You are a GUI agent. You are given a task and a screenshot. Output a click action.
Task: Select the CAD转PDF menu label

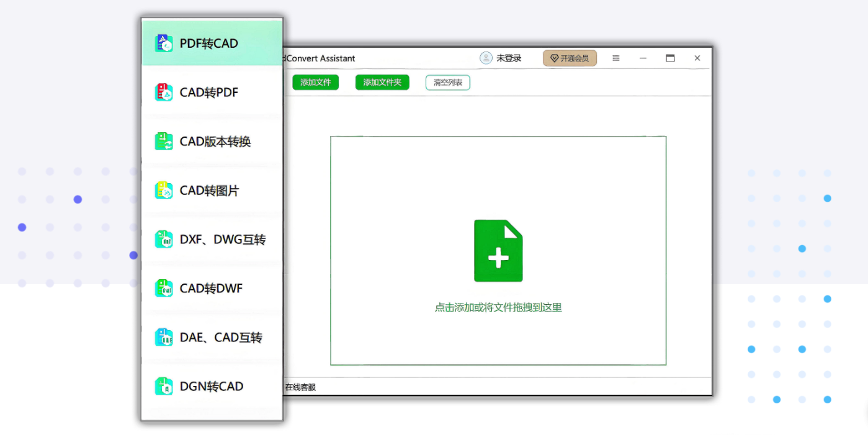click(209, 92)
